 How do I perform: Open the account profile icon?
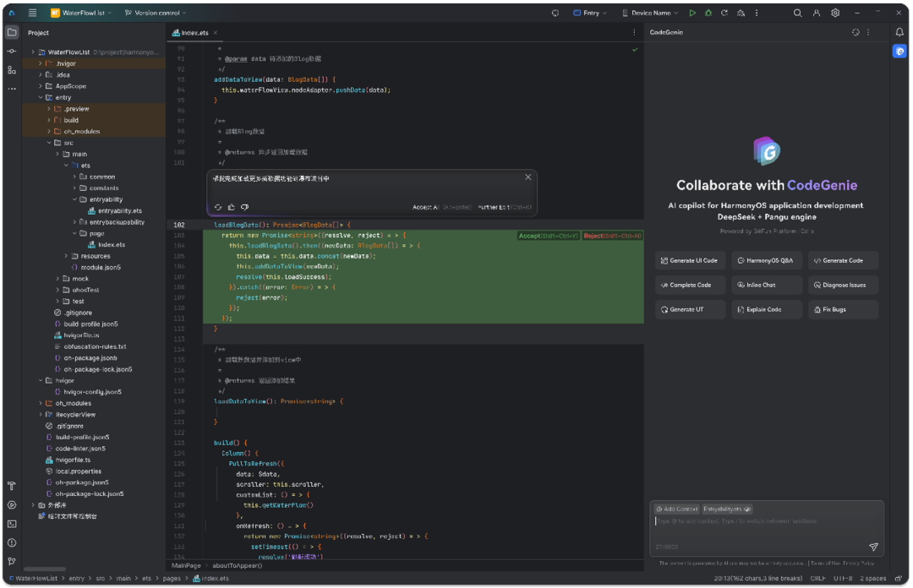(x=817, y=12)
